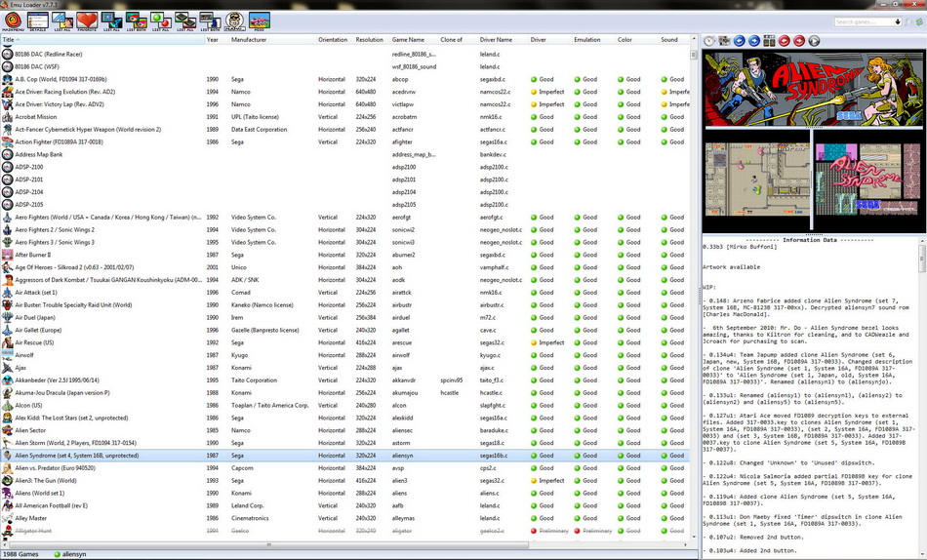Select the ADSP-2104 entry
Image resolution: width=927 pixels, height=560 pixels.
pos(344,192)
